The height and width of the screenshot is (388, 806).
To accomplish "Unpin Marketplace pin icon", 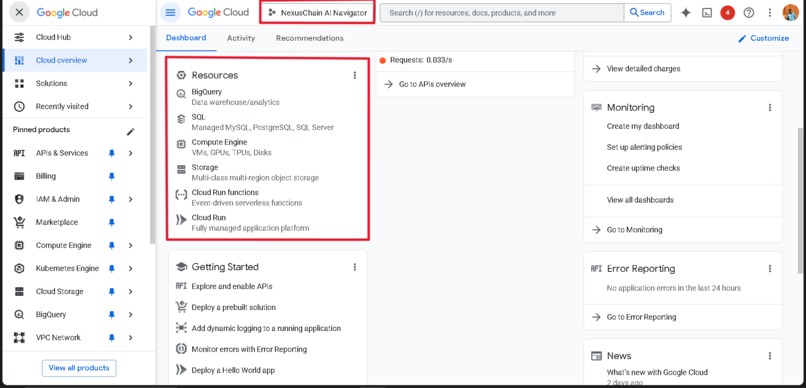I will click(112, 223).
